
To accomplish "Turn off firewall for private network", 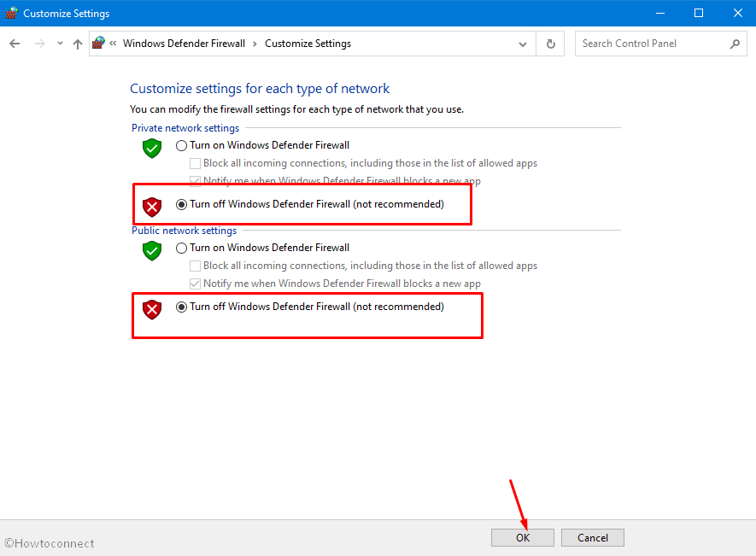I will click(x=181, y=204).
